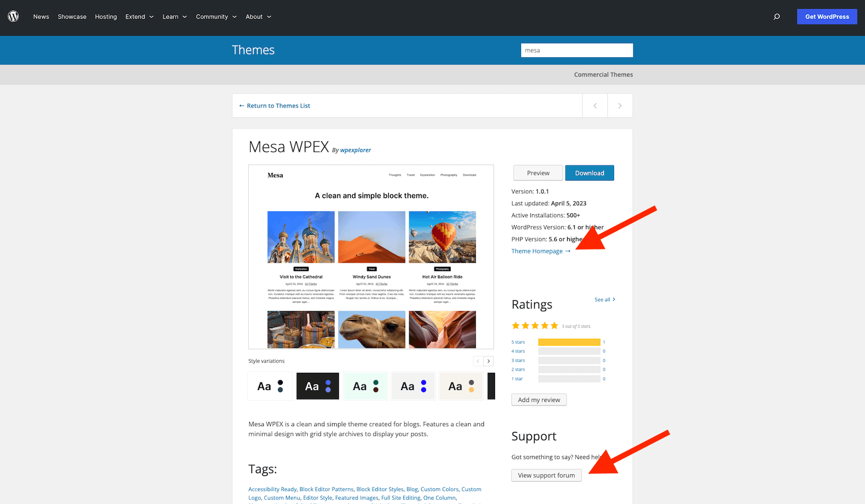Open the Blog tag
Image resolution: width=865 pixels, height=504 pixels.
pos(412,489)
